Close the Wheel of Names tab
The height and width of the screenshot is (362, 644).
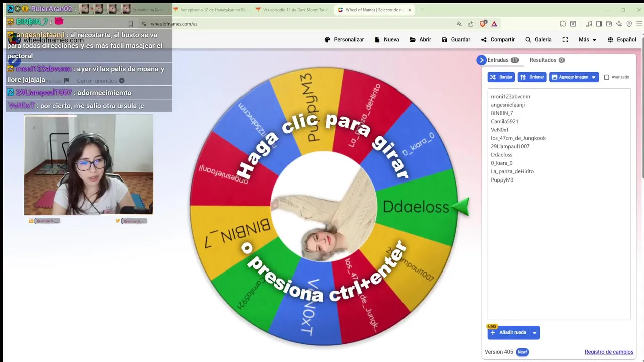pos(410,10)
